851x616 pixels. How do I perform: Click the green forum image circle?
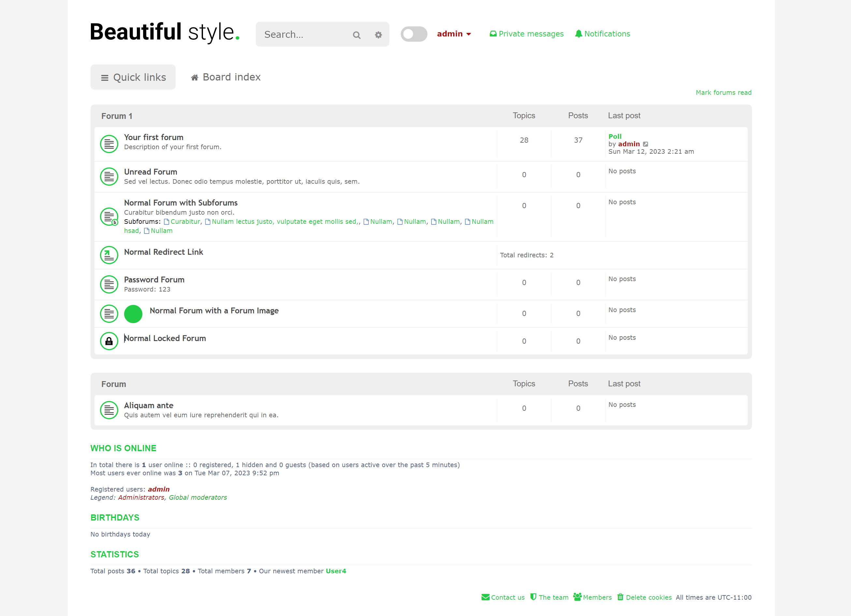click(x=133, y=314)
